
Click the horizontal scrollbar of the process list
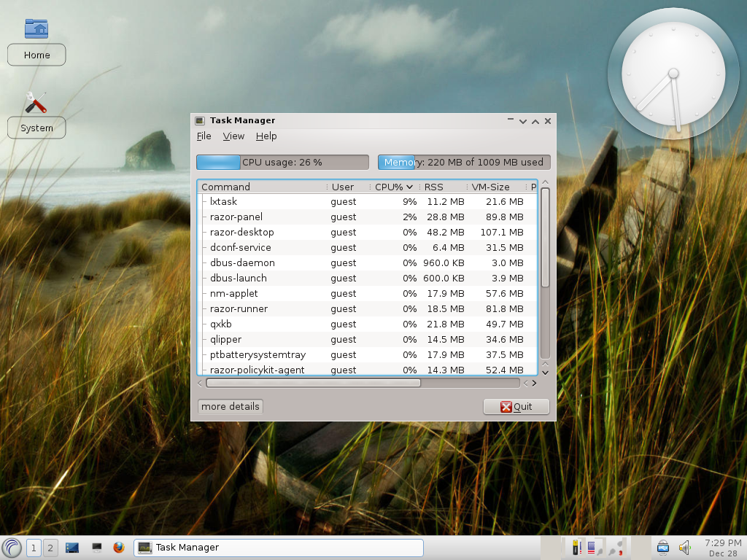click(314, 383)
